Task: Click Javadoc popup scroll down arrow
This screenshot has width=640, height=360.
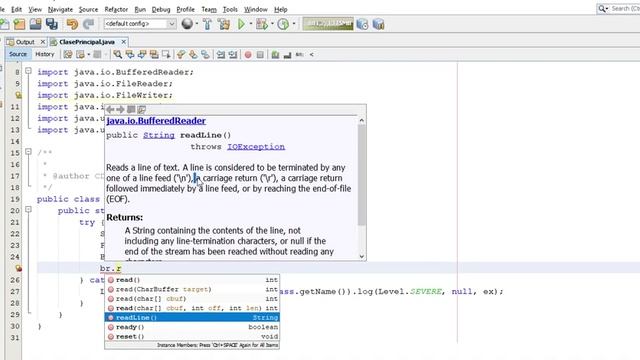Action: [x=362, y=256]
